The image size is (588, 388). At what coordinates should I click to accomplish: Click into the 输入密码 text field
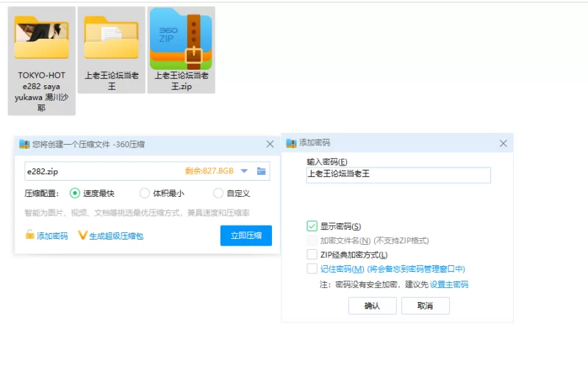398,175
